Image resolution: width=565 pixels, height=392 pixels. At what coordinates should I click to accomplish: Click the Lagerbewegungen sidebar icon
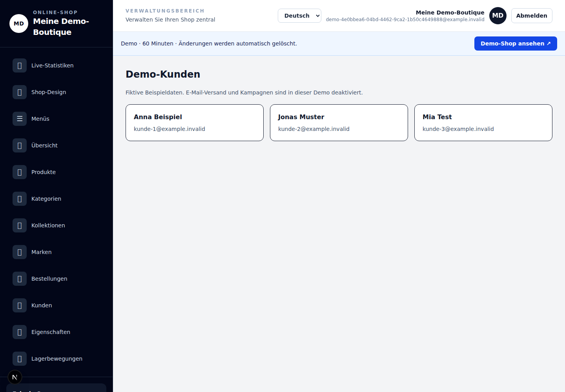tap(20, 359)
